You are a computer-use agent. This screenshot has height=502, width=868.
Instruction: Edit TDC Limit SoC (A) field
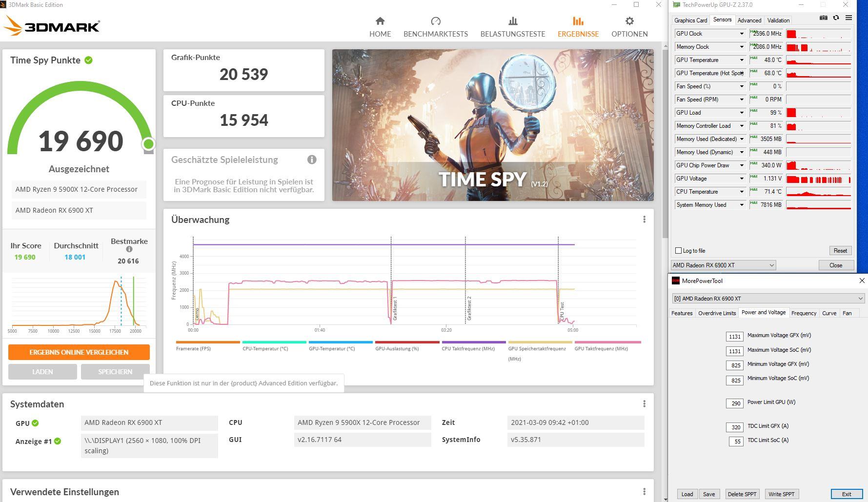click(x=736, y=442)
